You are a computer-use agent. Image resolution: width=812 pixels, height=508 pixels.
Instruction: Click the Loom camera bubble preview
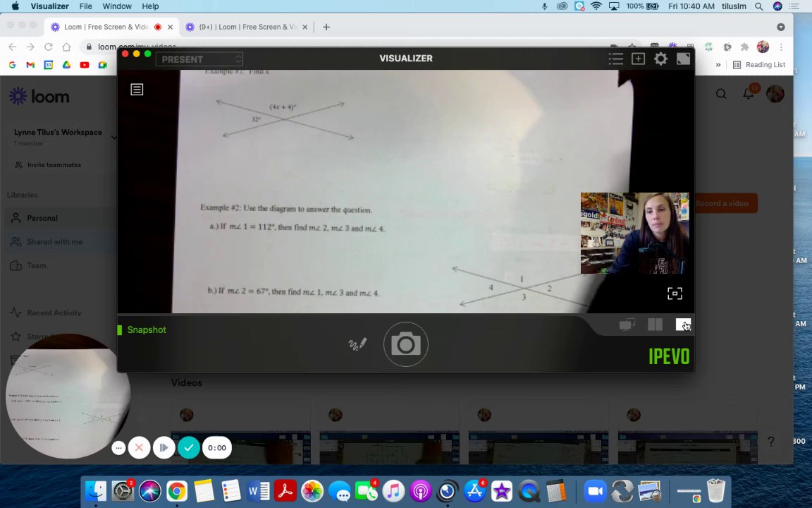tap(68, 397)
